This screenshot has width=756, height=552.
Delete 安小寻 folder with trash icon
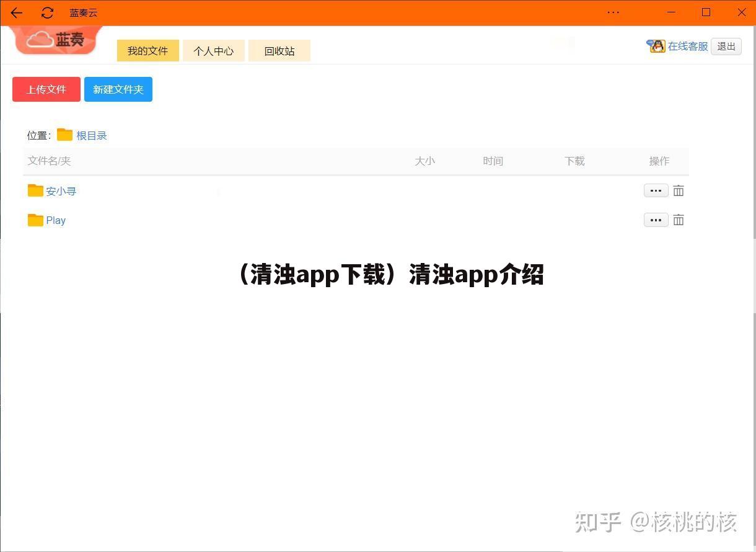point(679,190)
